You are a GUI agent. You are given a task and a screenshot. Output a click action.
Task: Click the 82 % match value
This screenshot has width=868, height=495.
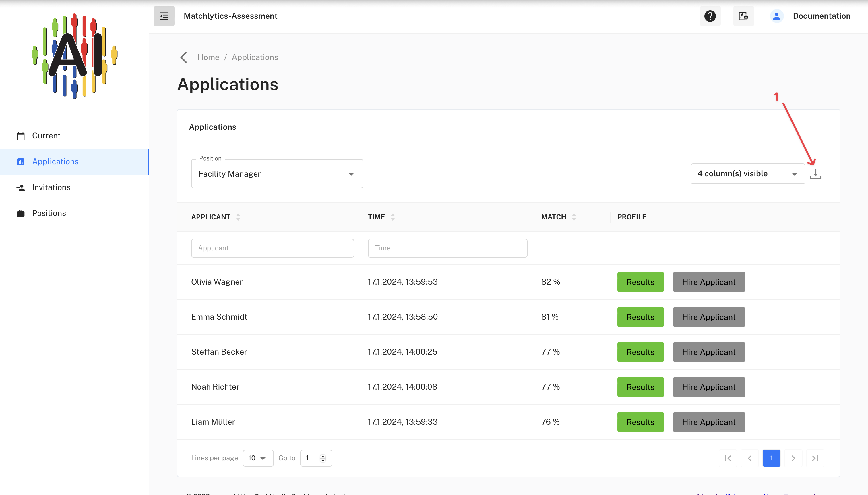551,282
